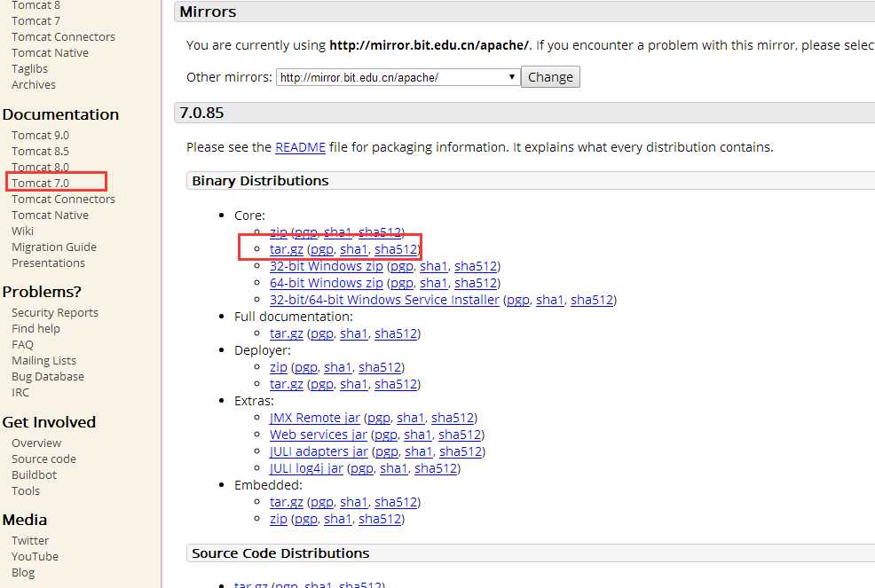The image size is (875, 588).
Task: Open the Other mirrors dropdown
Action: (x=398, y=77)
